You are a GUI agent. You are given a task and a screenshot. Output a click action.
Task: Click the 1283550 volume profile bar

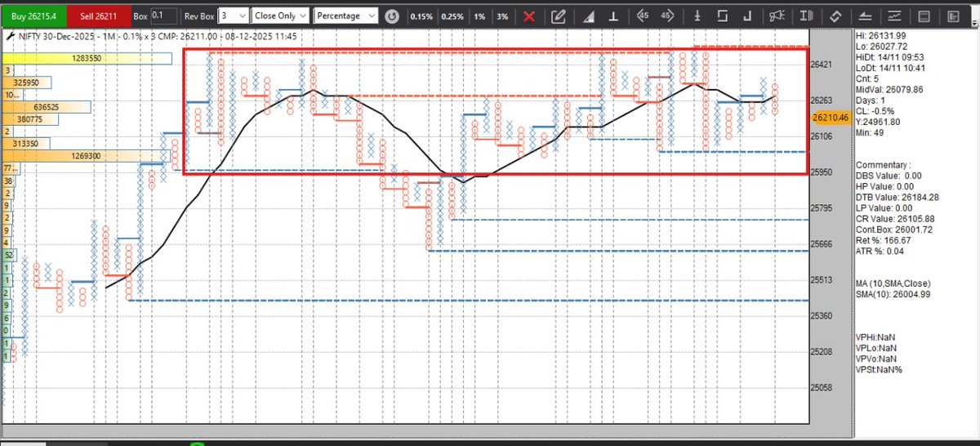tap(87, 59)
